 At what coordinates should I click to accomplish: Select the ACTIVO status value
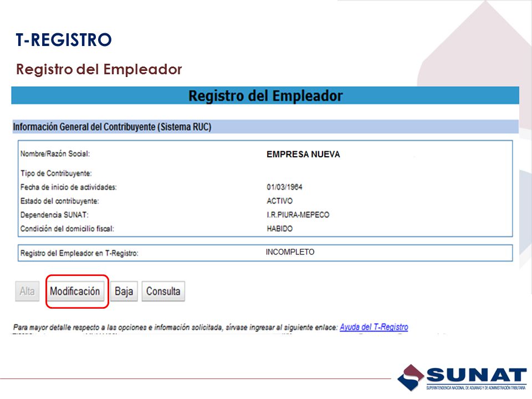[279, 201]
